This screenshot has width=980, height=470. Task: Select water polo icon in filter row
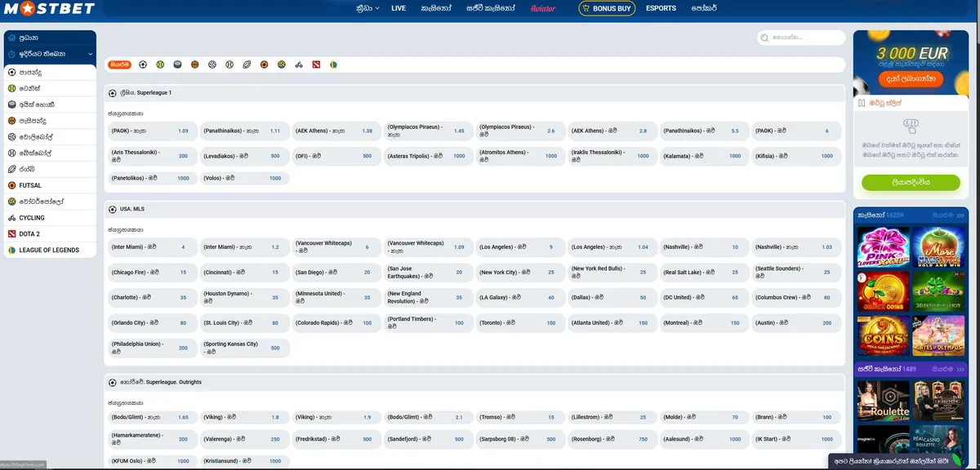282,64
